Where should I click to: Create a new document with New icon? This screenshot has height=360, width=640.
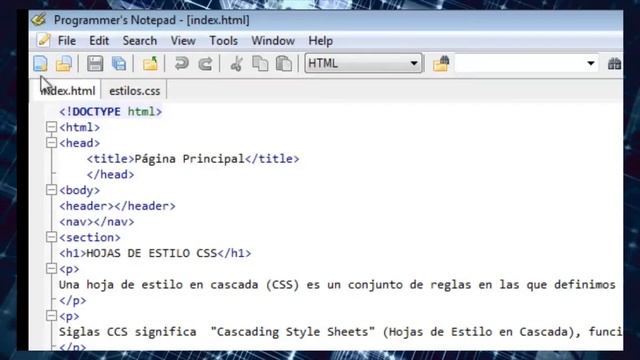[40, 64]
